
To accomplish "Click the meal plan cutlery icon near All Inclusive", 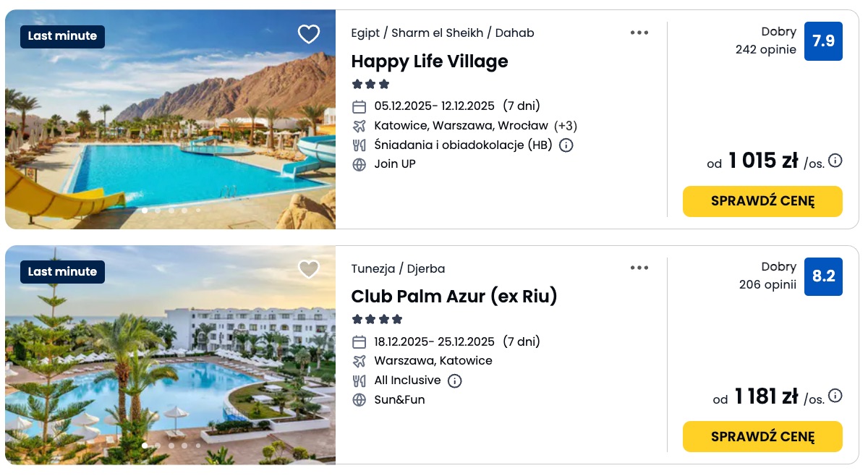I will coord(358,380).
